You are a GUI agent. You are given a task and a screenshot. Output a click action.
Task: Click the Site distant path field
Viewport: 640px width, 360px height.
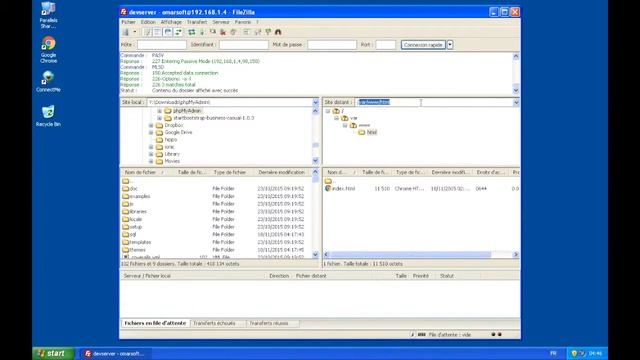[x=434, y=102]
